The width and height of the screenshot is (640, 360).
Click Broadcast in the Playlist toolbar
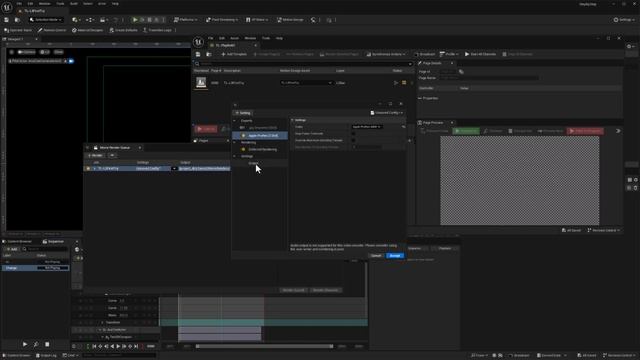[x=425, y=54]
